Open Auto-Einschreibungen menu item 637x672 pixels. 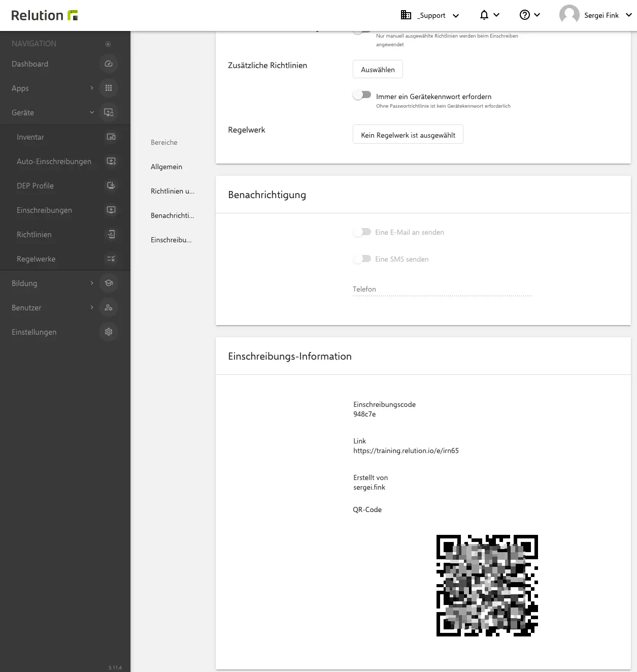pos(54,162)
